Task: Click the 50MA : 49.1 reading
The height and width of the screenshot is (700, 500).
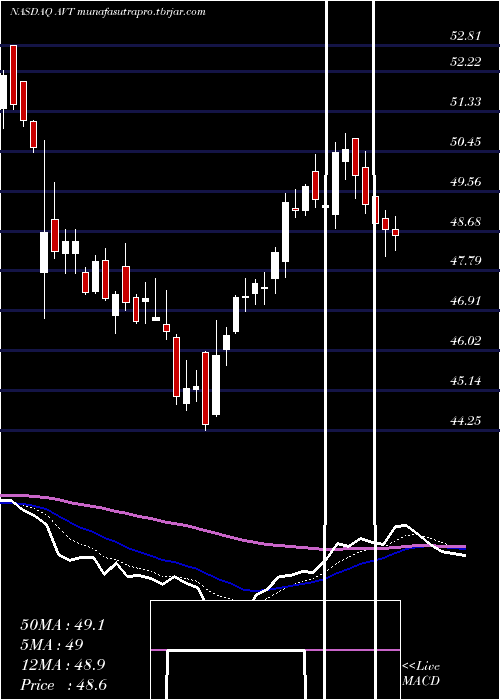Action: point(62,625)
